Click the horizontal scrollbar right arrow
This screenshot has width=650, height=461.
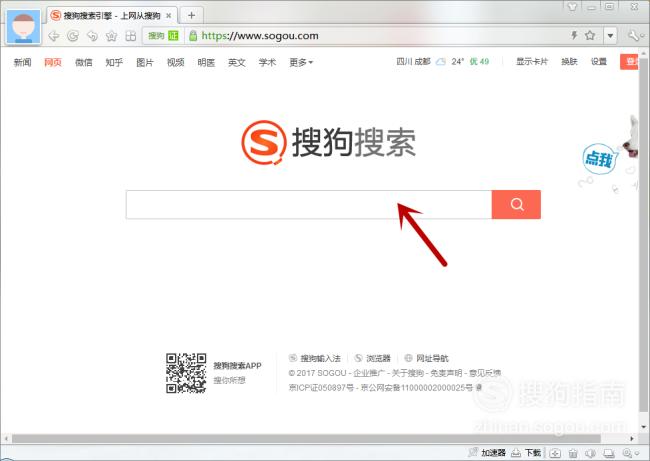click(632, 439)
